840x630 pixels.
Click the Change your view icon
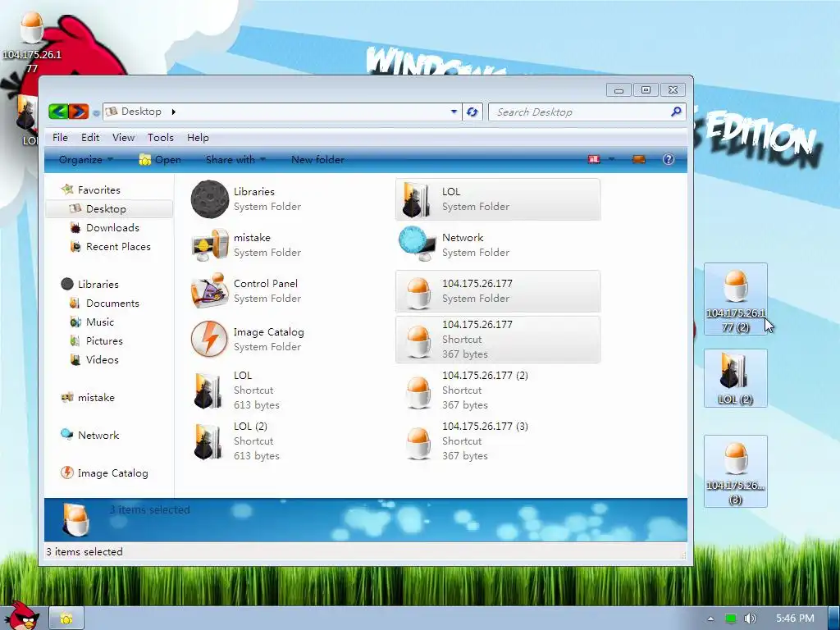click(594, 159)
